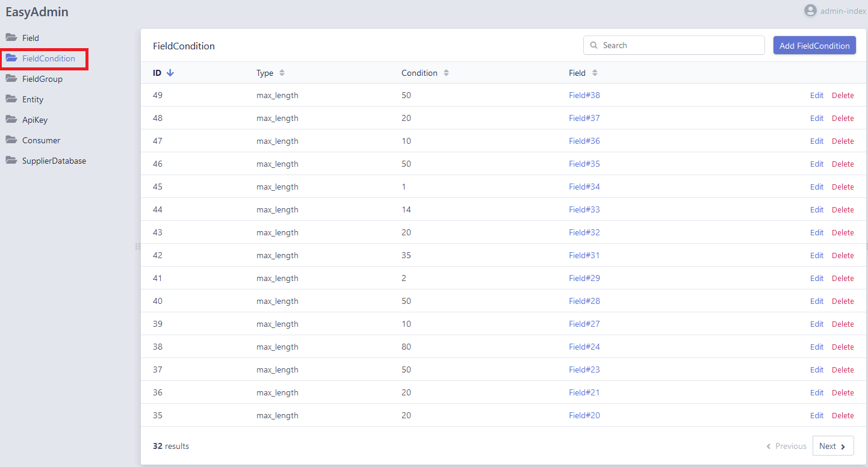The width and height of the screenshot is (868, 467).
Task: Click the magnifier icon in search box
Action: [x=594, y=45]
